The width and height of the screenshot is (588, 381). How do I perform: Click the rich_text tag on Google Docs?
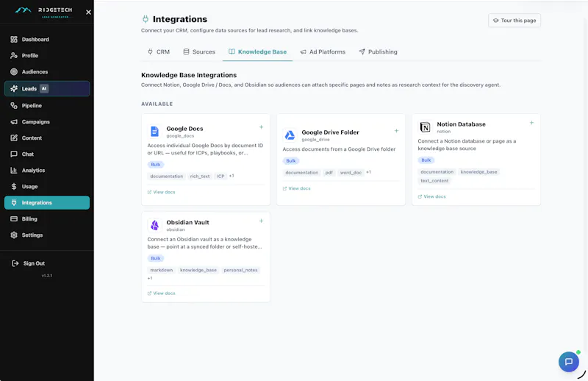[x=200, y=176]
